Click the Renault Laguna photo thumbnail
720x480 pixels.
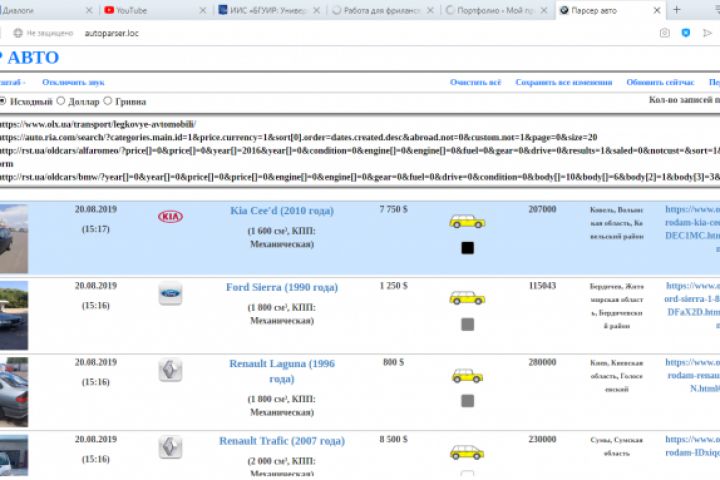[x=14, y=392]
